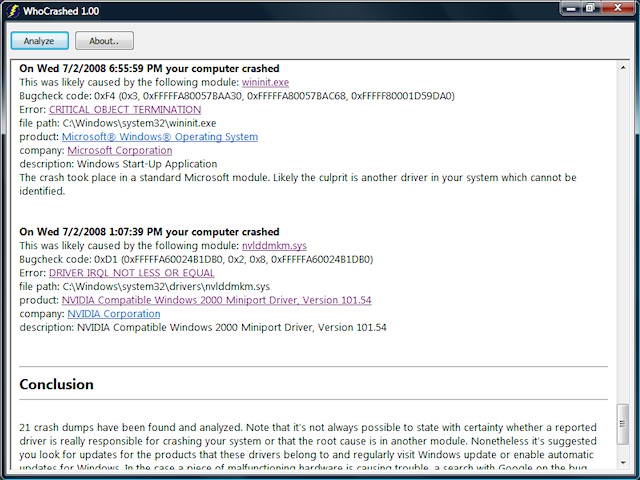Close the WhoCrashed window
Image resolution: width=640 pixels, height=480 pixels.
coord(618,8)
